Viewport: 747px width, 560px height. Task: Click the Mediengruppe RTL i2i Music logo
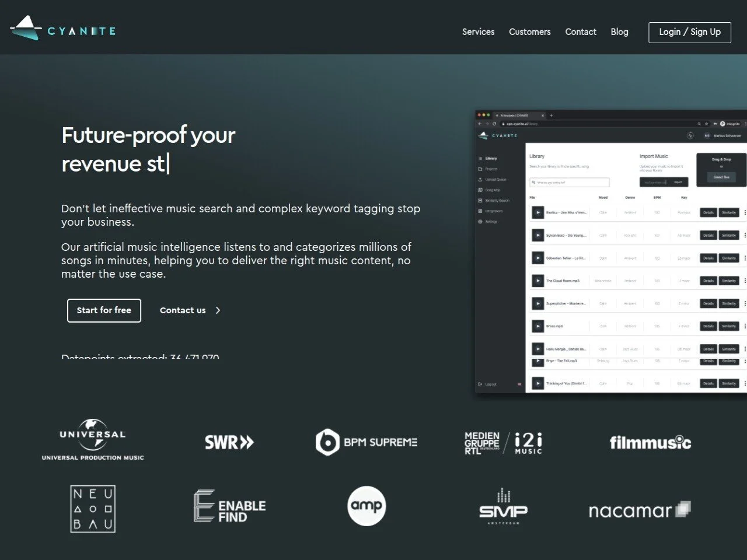point(503,443)
